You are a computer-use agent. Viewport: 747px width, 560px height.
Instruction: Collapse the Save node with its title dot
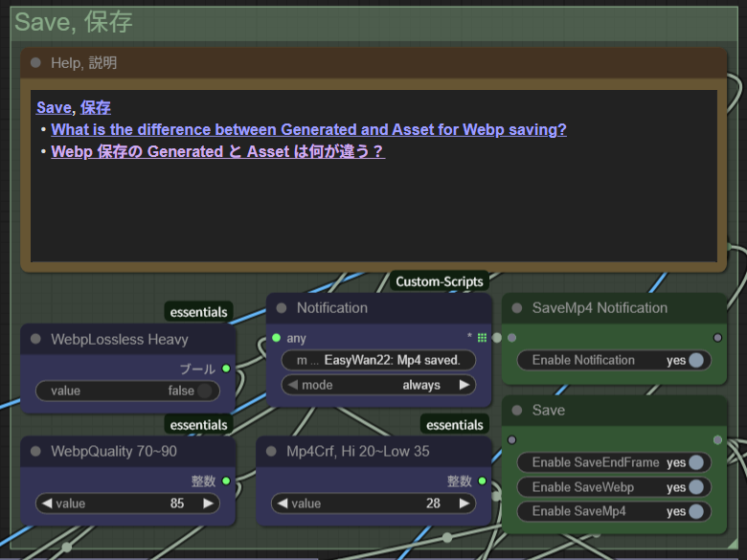516,410
